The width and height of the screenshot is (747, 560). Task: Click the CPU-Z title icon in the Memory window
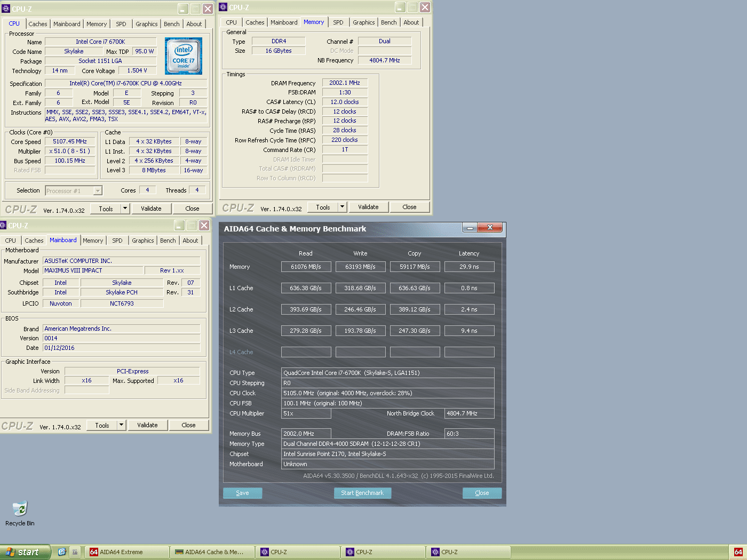coord(223,7)
